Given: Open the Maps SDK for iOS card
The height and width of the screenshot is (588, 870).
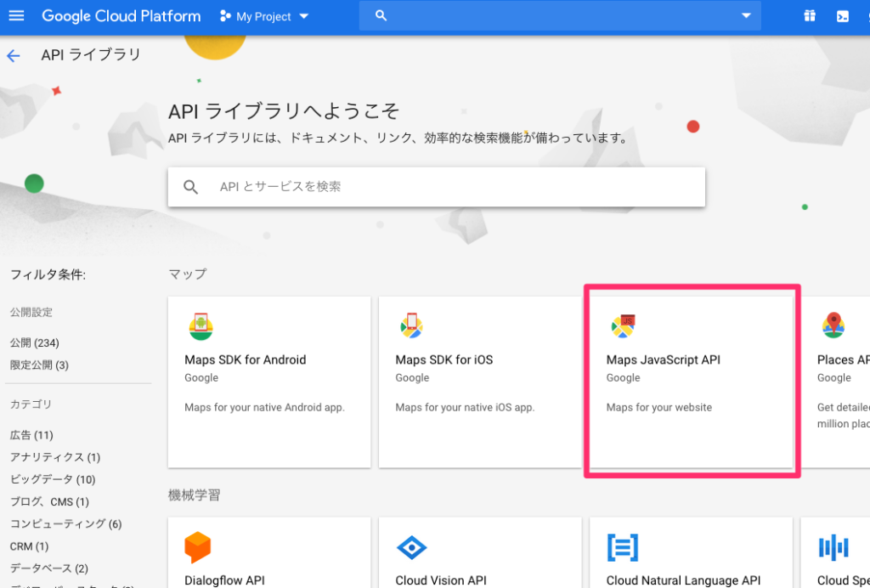Looking at the screenshot, I should (480, 382).
